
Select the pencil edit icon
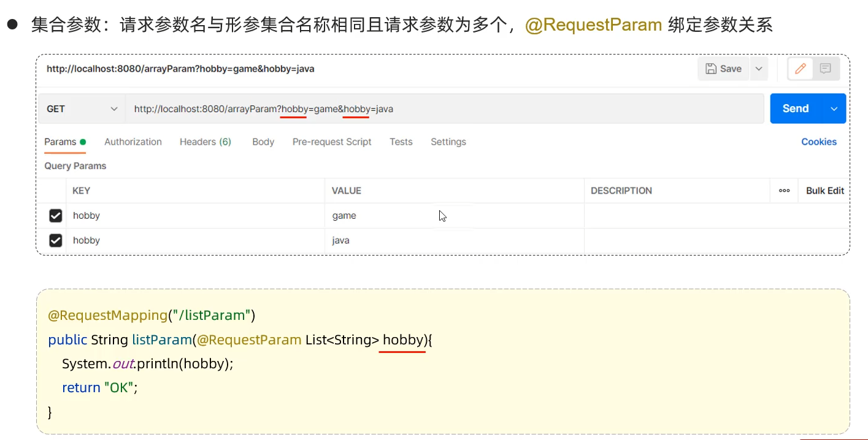pyautogui.click(x=799, y=68)
